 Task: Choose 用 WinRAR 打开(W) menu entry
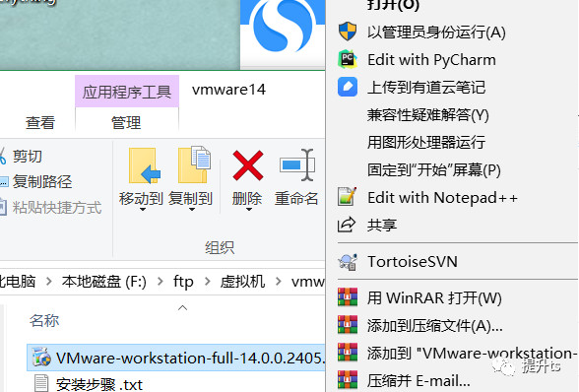tap(434, 297)
